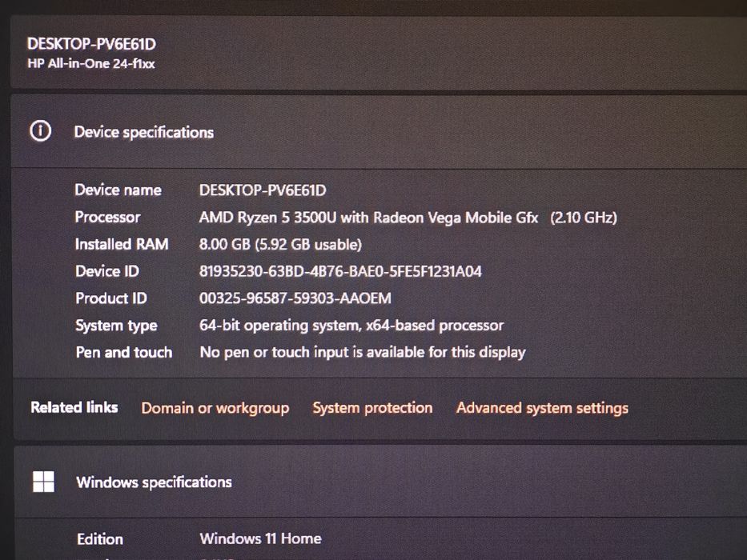Collapse the Device specifications section header
The width and height of the screenshot is (747, 560).
[379, 131]
